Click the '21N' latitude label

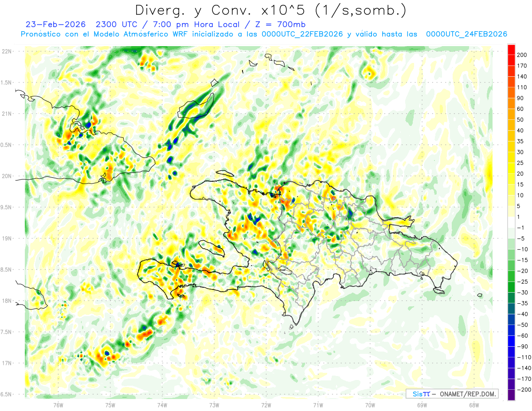[7, 114]
